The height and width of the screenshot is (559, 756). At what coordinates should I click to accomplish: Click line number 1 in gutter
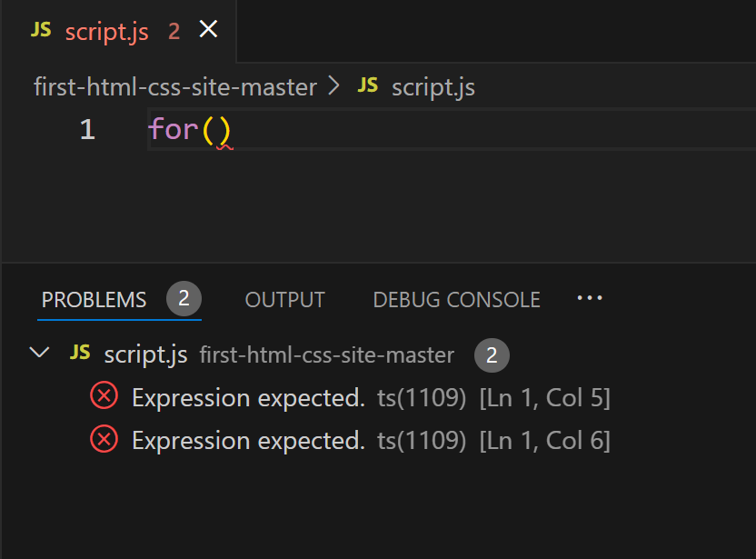pyautogui.click(x=87, y=129)
